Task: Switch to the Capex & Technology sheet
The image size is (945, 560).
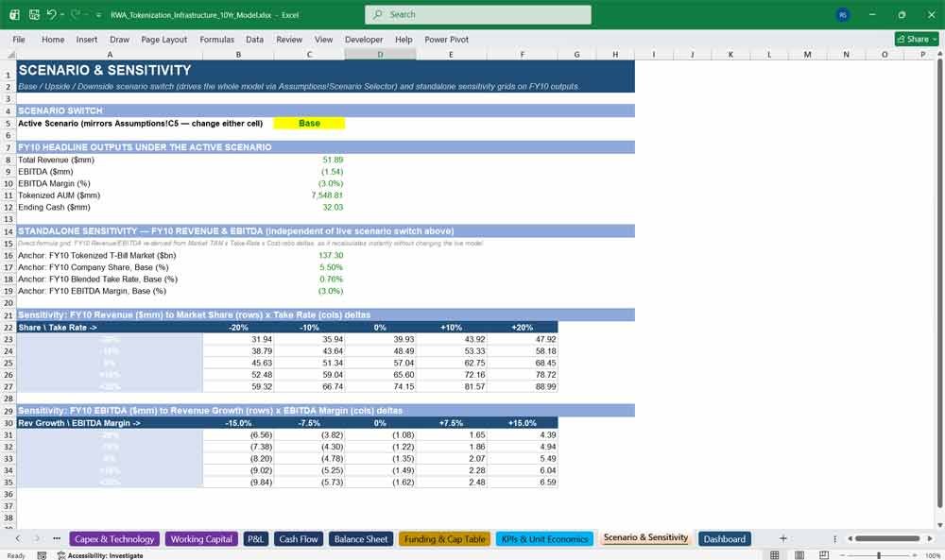Action: (x=114, y=539)
